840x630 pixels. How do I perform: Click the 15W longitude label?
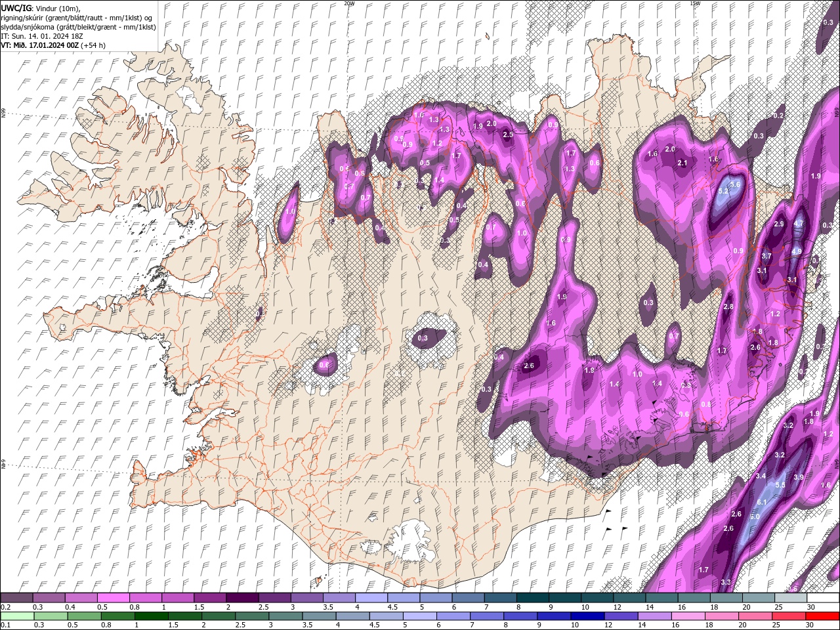[694, 3]
